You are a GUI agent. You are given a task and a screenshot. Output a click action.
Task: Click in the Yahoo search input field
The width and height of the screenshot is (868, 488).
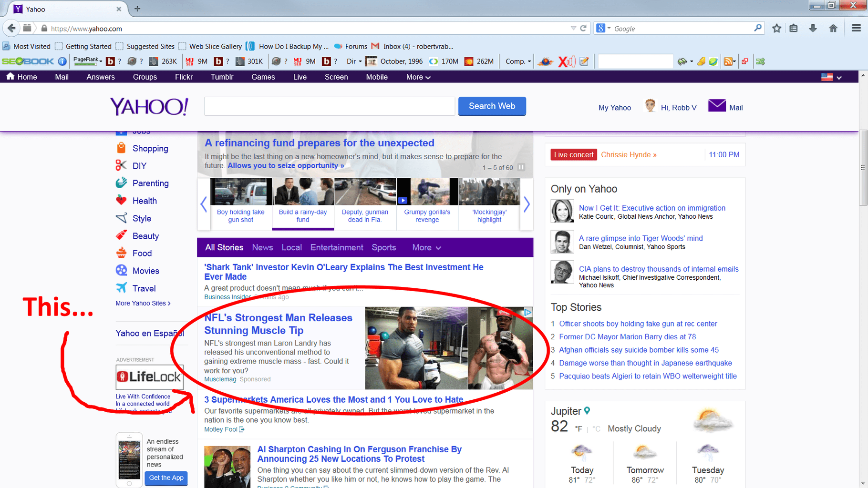[330, 106]
